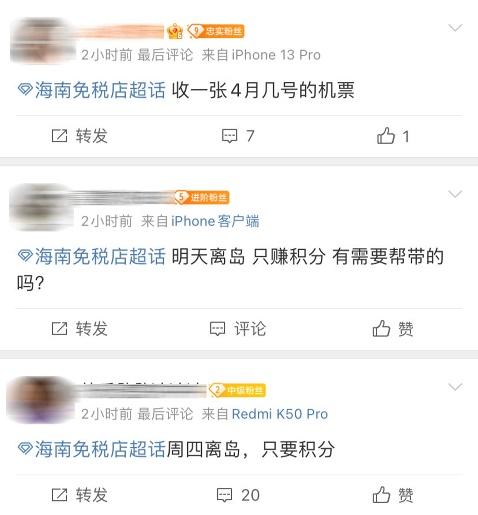The width and height of the screenshot is (478, 515).
Task: View the first poster's avatar profile
Action: (x=43, y=41)
